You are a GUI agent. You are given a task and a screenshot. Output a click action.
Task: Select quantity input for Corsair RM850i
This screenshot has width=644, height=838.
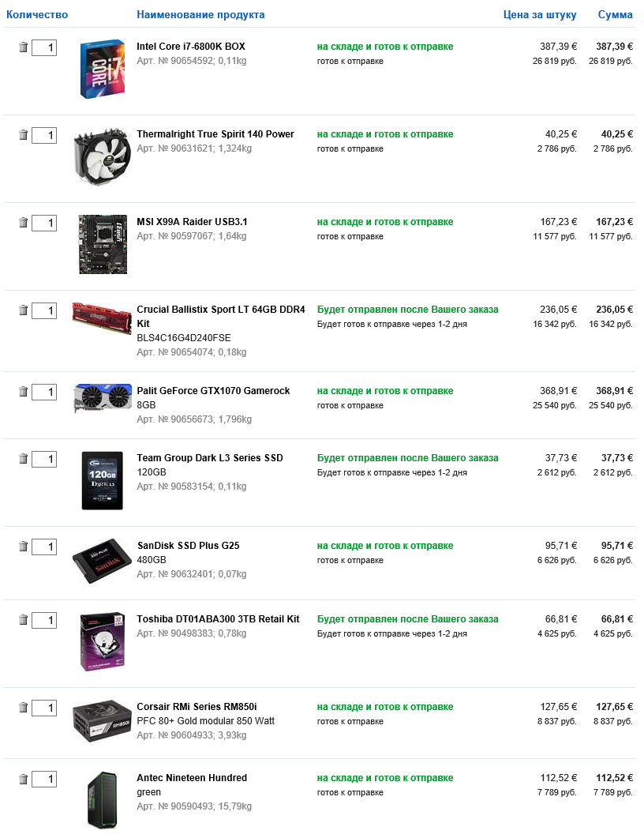[x=44, y=708]
